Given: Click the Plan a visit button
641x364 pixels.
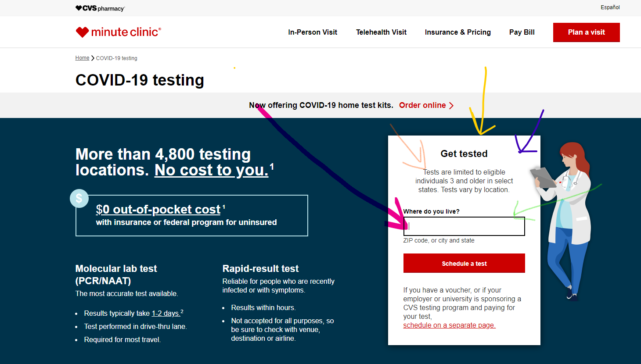Looking at the screenshot, I should (x=587, y=32).
